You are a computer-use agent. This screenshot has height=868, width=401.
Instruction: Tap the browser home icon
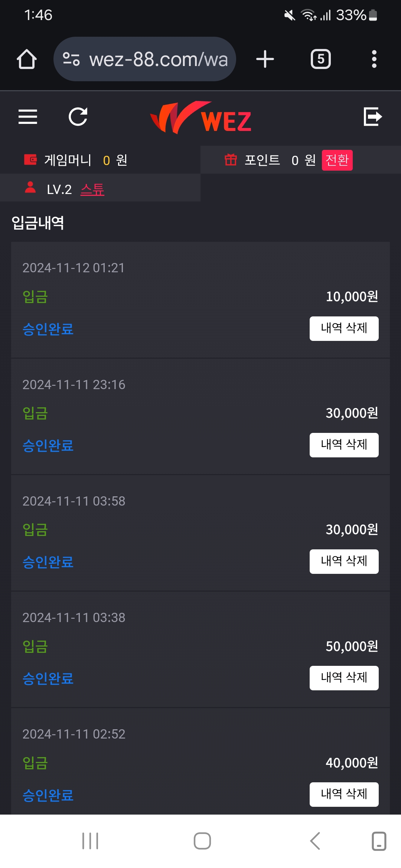pyautogui.click(x=27, y=59)
